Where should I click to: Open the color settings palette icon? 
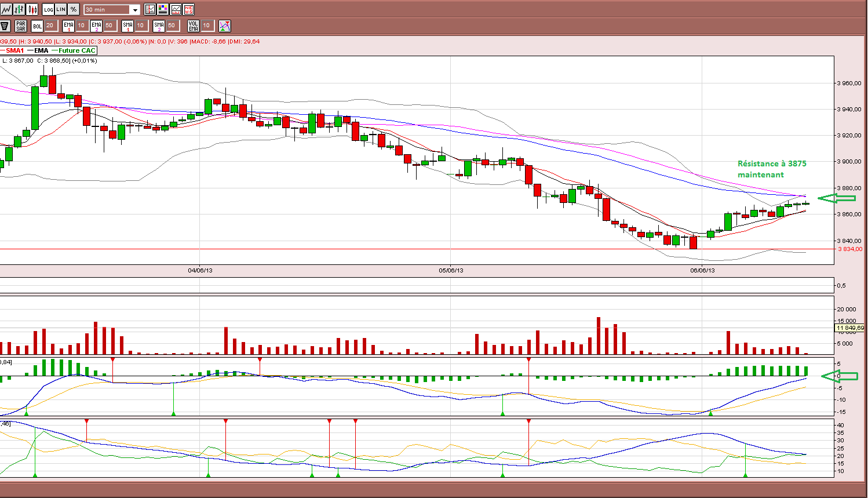[x=163, y=9]
